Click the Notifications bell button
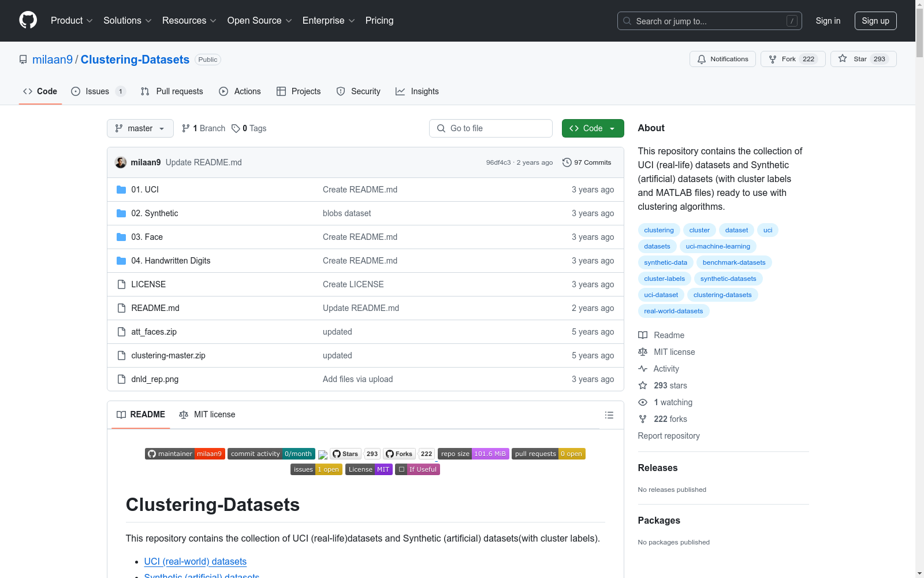 point(722,59)
